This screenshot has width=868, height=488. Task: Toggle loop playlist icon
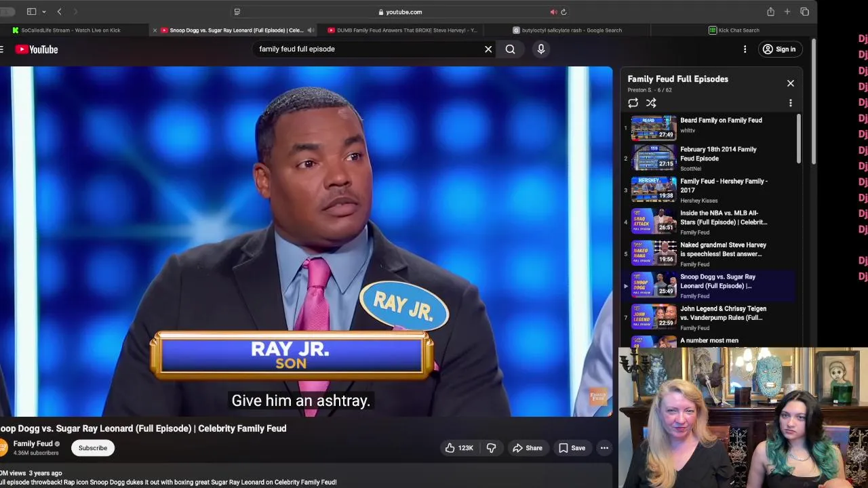[633, 103]
